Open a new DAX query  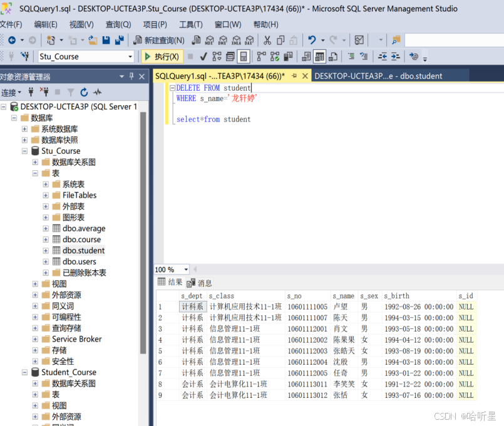click(x=249, y=40)
